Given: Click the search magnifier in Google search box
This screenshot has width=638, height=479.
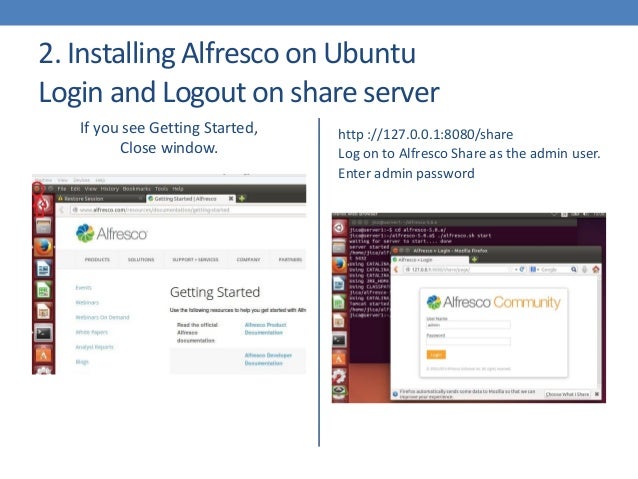Looking at the screenshot, I should click(x=574, y=269).
